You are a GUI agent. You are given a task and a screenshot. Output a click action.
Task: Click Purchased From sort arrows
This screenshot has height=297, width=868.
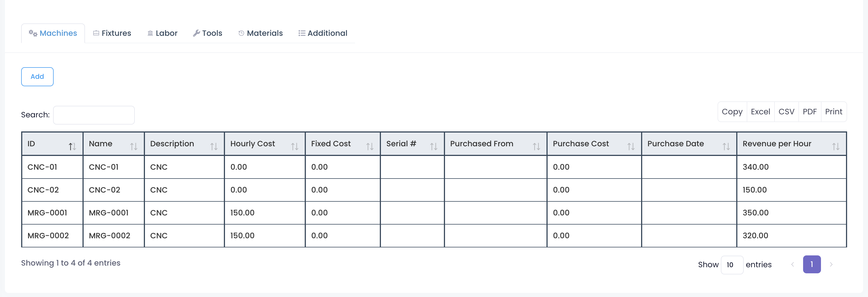pos(536,147)
